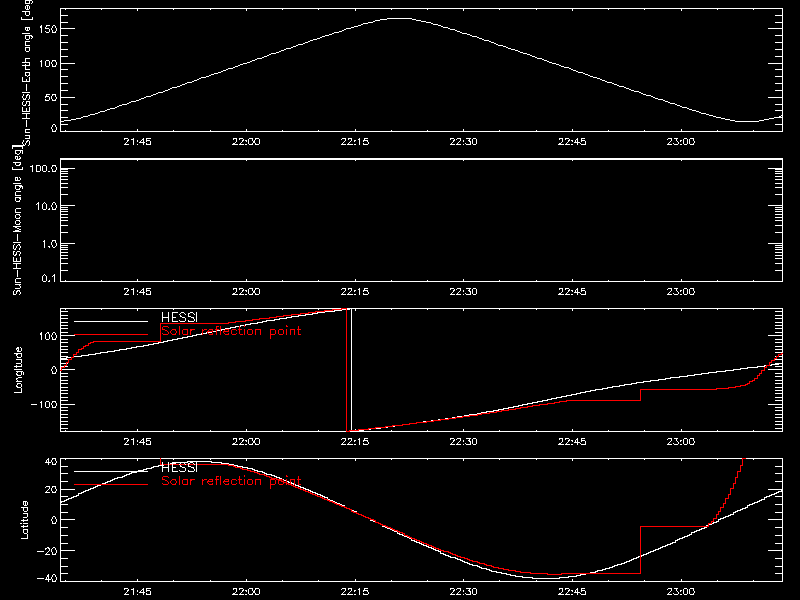Viewport: 800px width, 600px height.
Task: Click the 150 tick label on Earth angle plot
Action: tap(48, 29)
